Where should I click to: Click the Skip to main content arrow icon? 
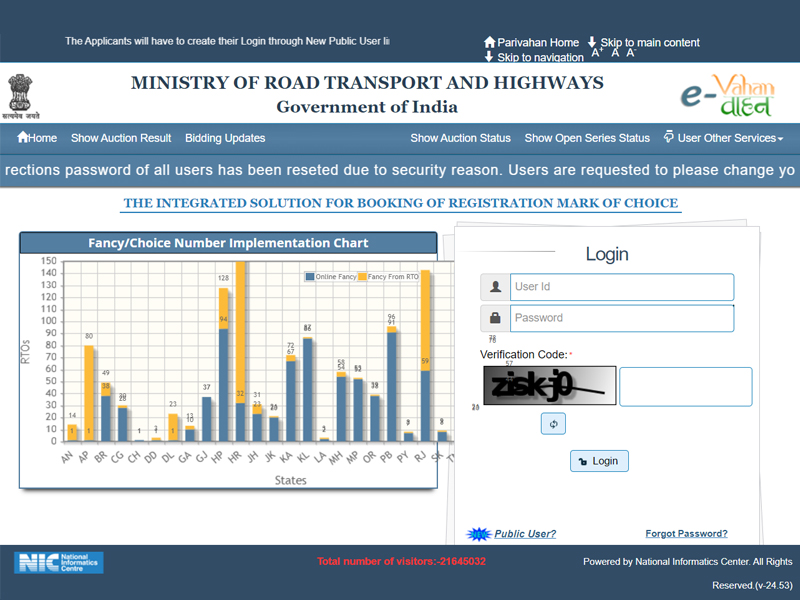592,42
